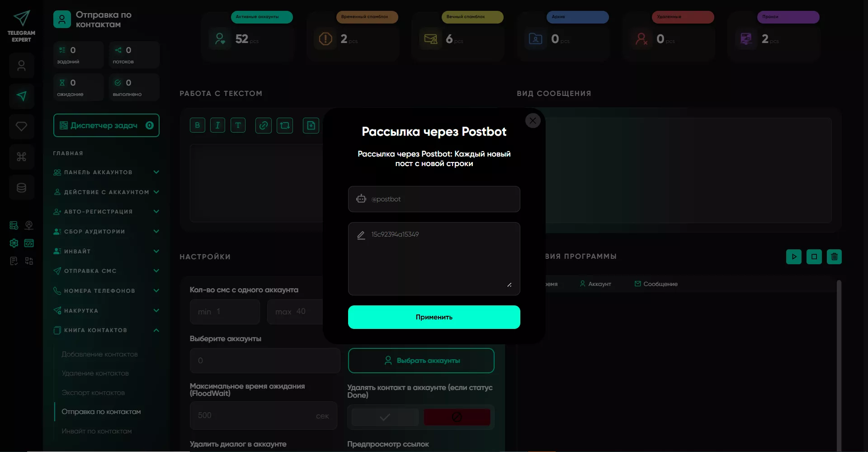Image resolution: width=868 pixels, height=452 pixels.
Task: Expand the ДЕЙСТВИЕ С АККАУНТОМ section
Action: [106, 192]
